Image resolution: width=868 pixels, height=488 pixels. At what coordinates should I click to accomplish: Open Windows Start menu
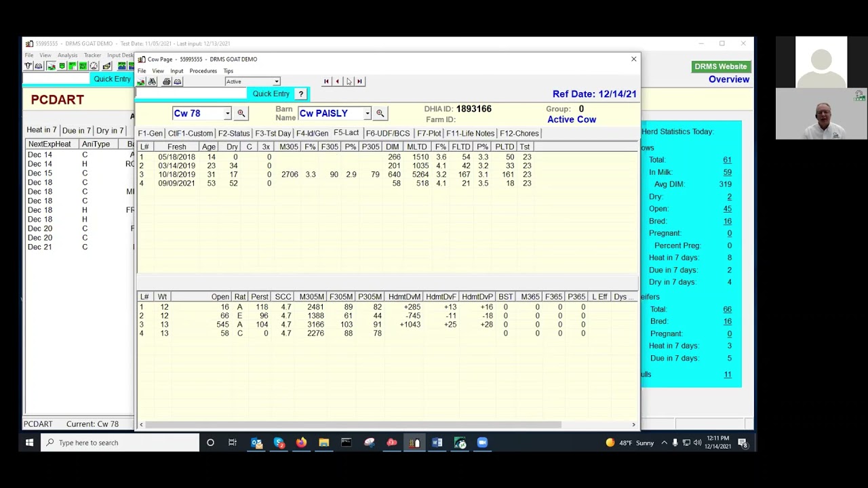pyautogui.click(x=29, y=443)
